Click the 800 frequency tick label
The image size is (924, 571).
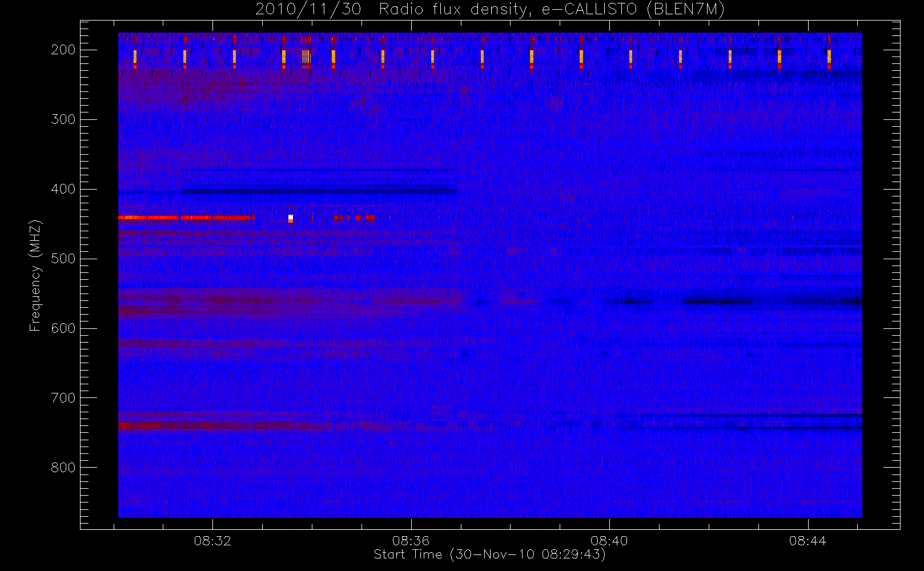tap(63, 468)
